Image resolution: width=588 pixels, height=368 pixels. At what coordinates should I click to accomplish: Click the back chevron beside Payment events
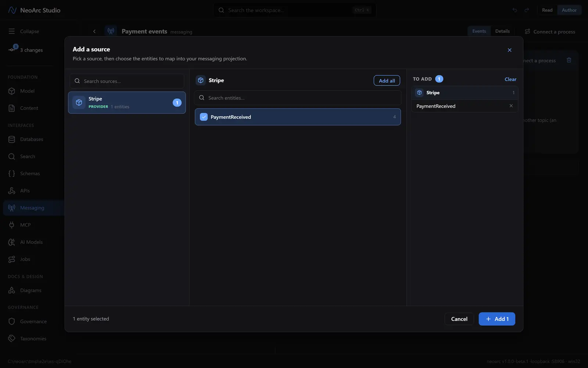point(94,31)
